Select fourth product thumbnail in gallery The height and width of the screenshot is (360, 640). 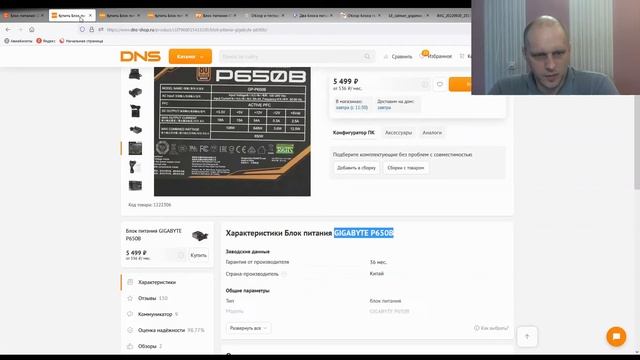coord(135,129)
